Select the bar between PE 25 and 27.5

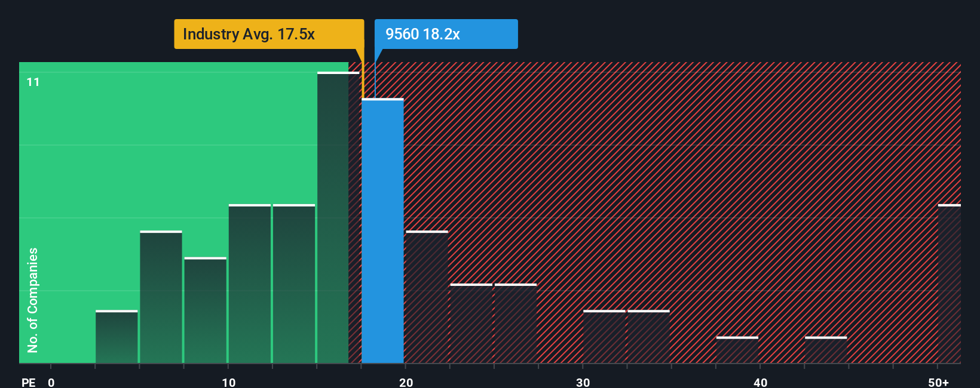516,324
